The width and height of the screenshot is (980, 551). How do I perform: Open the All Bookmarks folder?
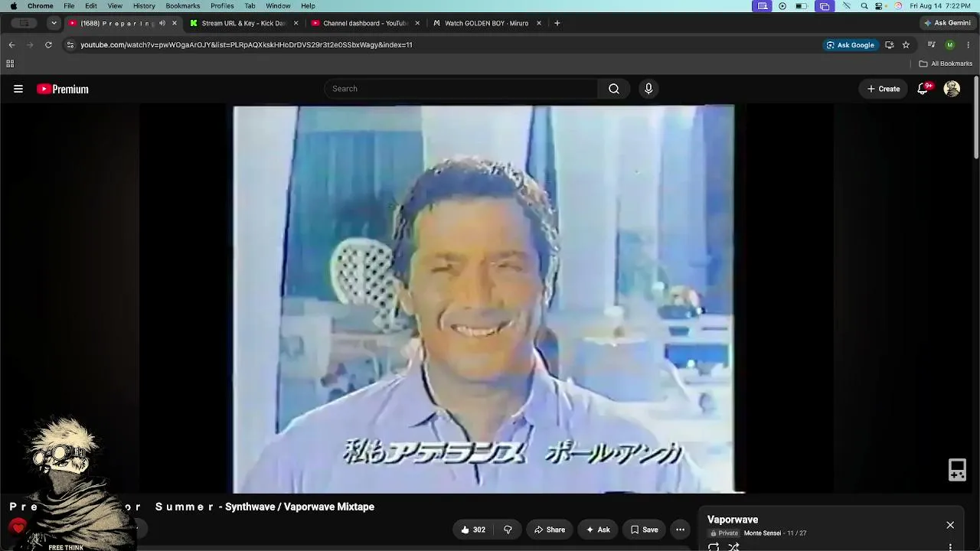(x=946, y=64)
